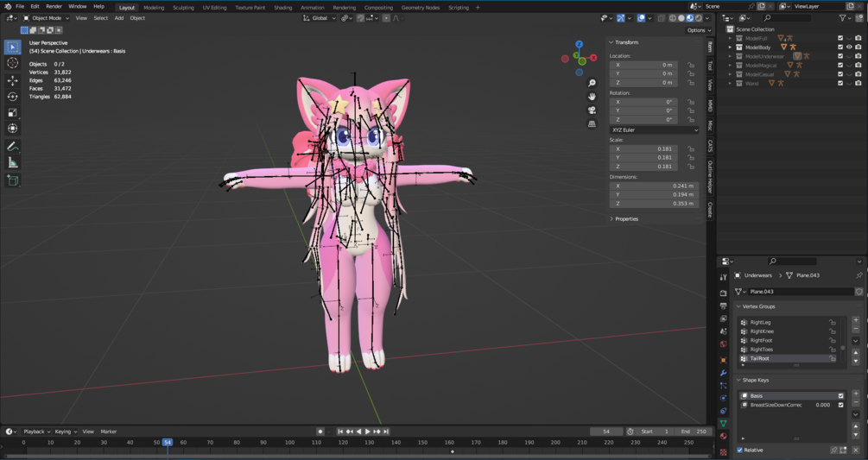This screenshot has width=868, height=460.
Task: Open the View Layer properties tab icon
Action: [723, 318]
